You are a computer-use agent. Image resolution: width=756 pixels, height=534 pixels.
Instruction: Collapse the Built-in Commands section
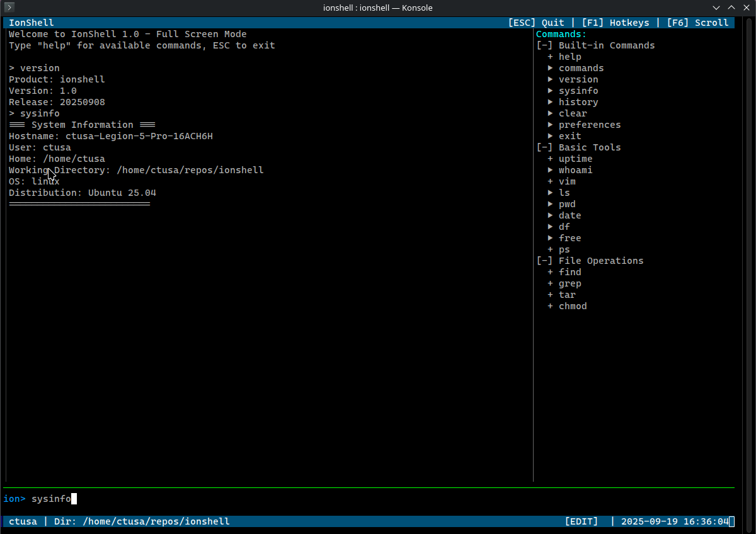544,45
